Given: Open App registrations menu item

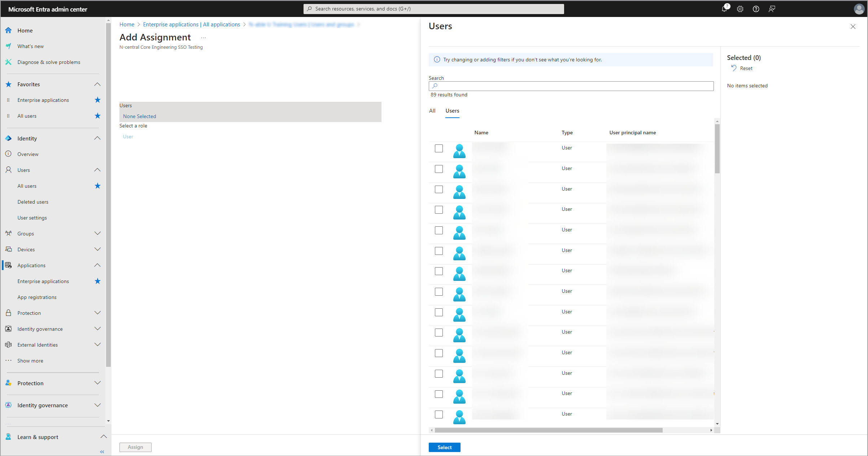Looking at the screenshot, I should [37, 297].
